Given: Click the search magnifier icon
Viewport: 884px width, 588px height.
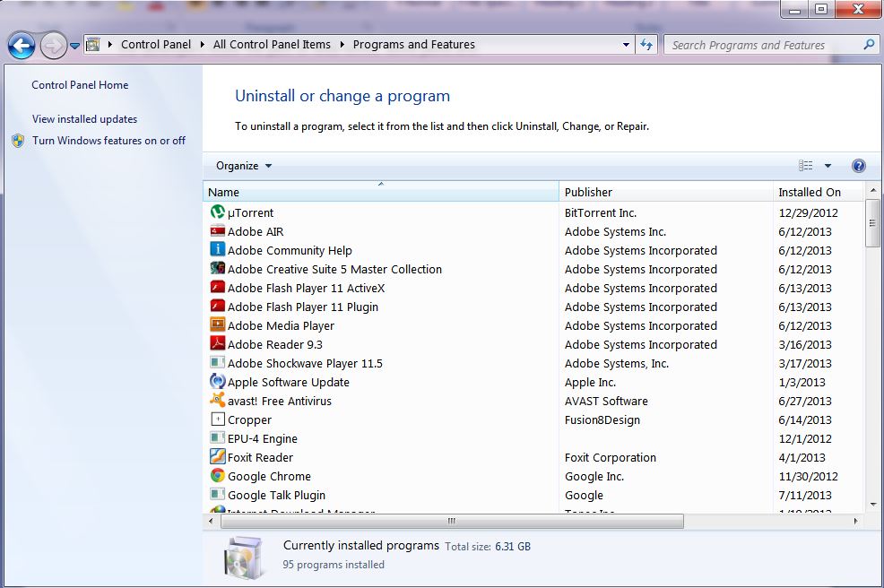Looking at the screenshot, I should [x=869, y=45].
